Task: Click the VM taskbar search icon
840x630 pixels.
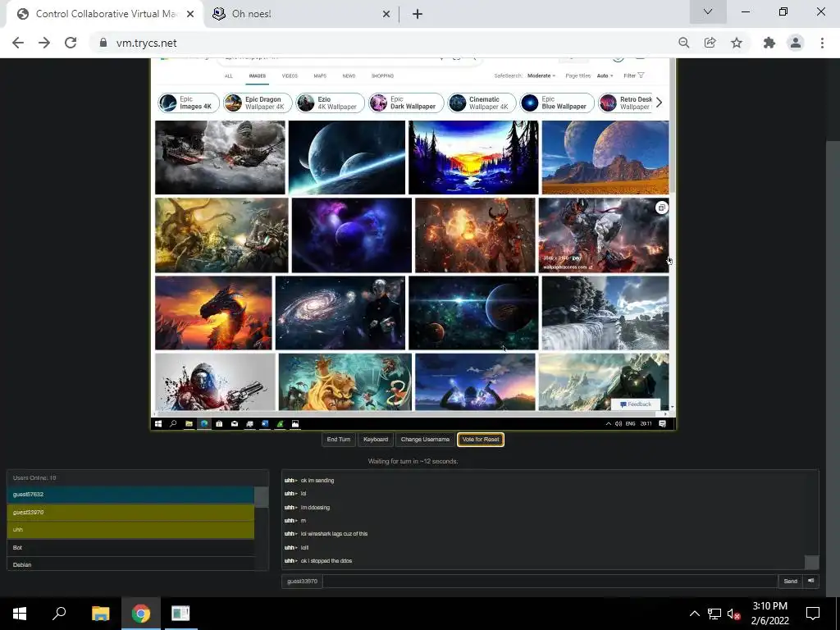Action: pyautogui.click(x=173, y=424)
